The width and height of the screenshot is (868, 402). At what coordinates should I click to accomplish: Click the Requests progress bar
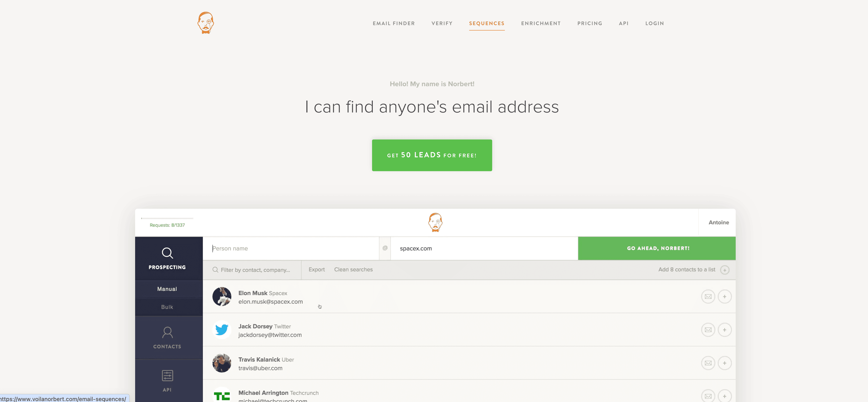[x=167, y=219]
